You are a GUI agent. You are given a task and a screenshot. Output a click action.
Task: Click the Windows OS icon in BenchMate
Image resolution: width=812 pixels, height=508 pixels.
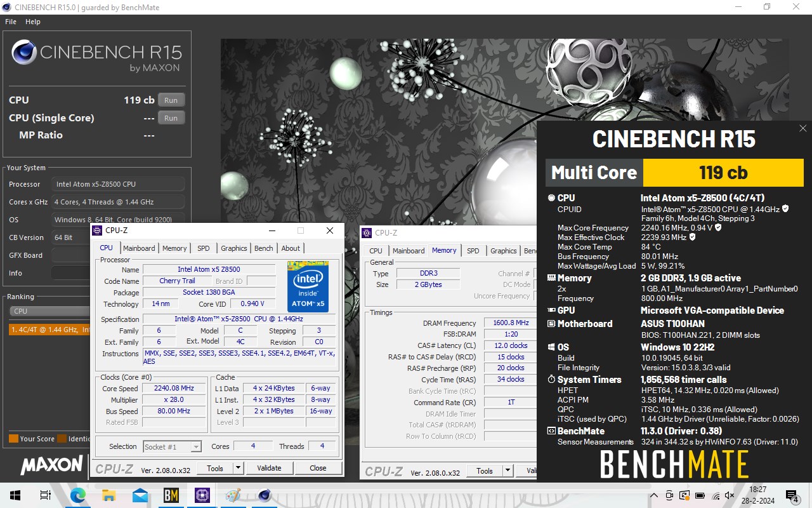[551, 347]
